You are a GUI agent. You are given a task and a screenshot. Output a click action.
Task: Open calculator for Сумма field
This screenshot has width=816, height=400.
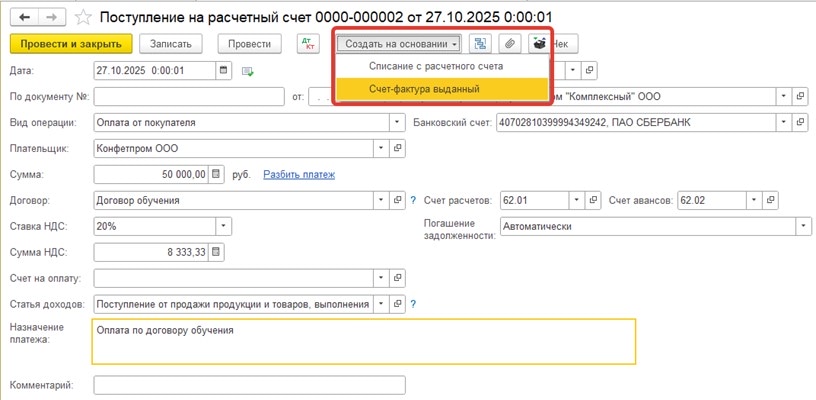click(217, 174)
